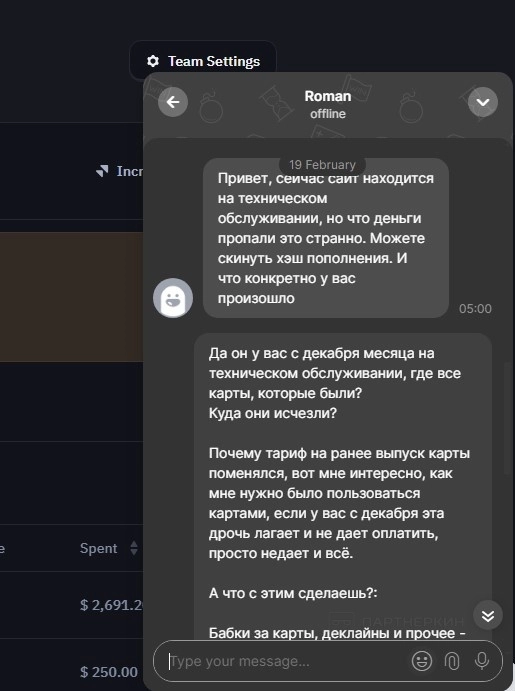The width and height of the screenshot is (515, 691).
Task: Start voice recording with the microphone icon
Action: pyautogui.click(x=482, y=661)
